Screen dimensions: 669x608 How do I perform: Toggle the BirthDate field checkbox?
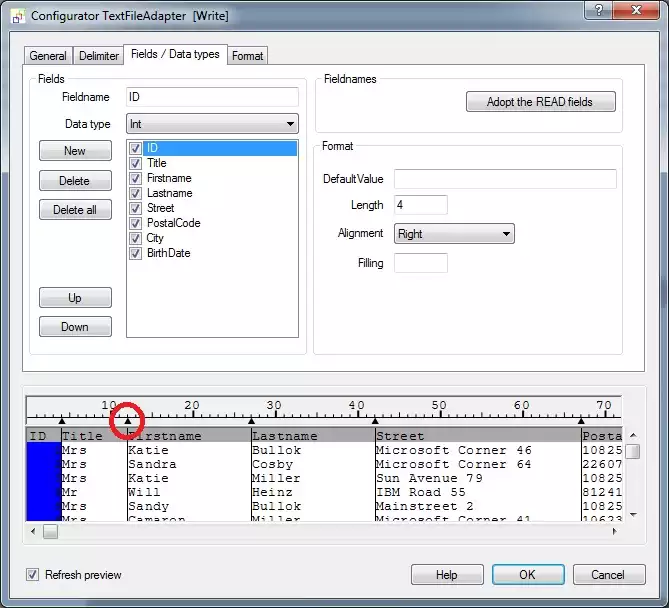tap(136, 253)
